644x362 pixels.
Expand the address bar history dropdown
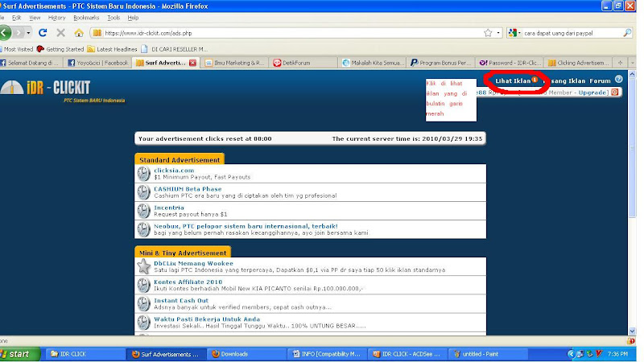coord(498,33)
